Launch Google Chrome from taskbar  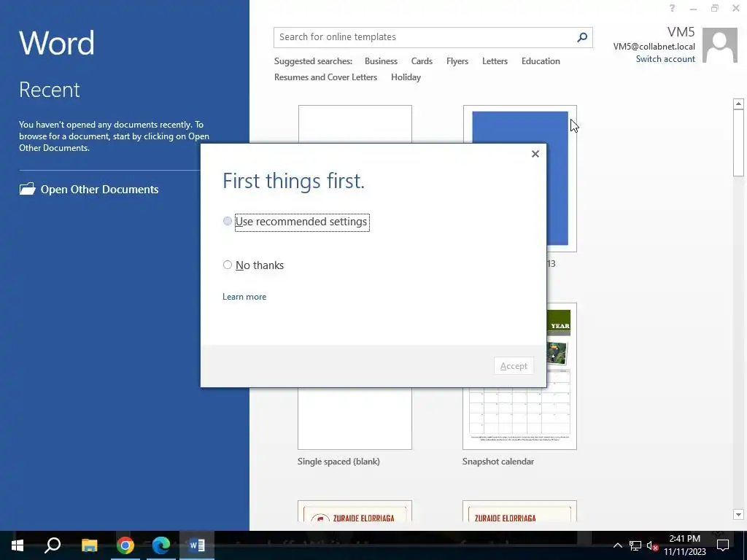pyautogui.click(x=125, y=545)
